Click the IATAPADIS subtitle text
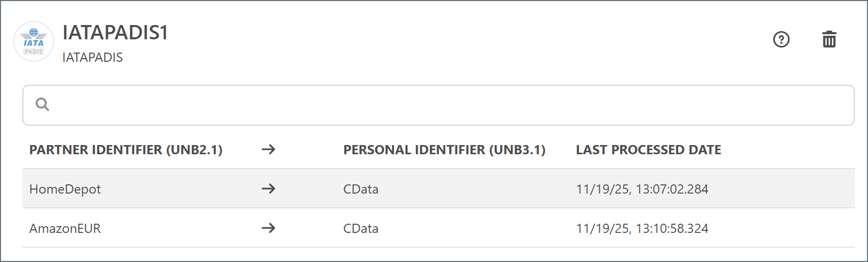Image resolution: width=868 pixels, height=262 pixels. pyautogui.click(x=92, y=58)
